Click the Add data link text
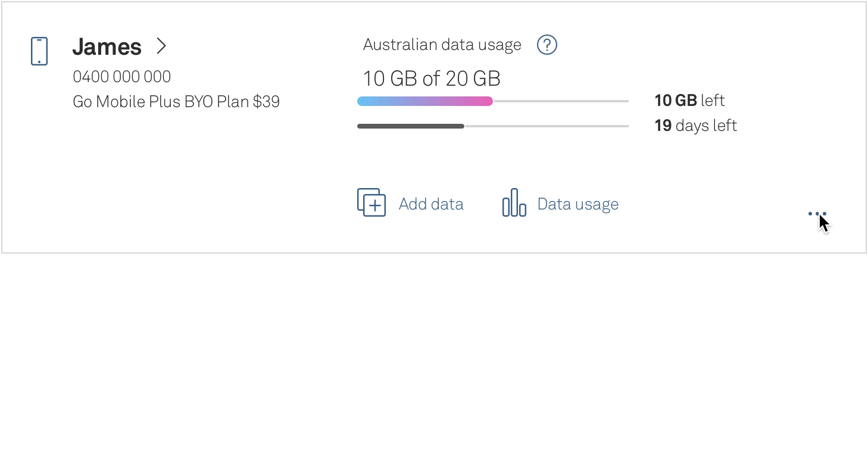 coord(431,204)
